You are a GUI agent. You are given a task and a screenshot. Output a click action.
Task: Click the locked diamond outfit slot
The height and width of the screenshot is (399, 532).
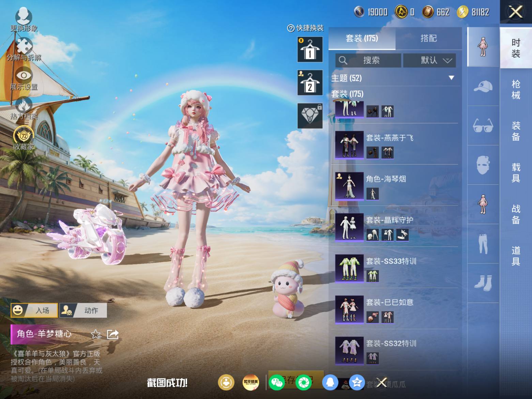coord(310,116)
